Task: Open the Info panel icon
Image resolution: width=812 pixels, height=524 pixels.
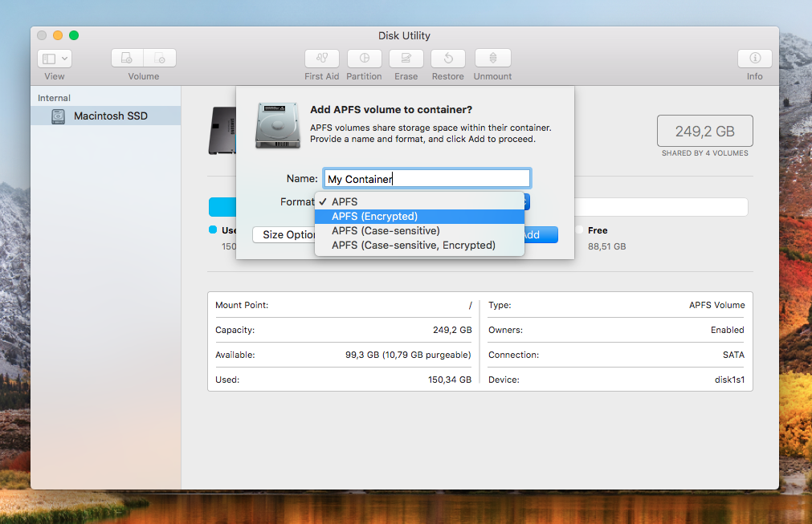Action: click(x=754, y=59)
